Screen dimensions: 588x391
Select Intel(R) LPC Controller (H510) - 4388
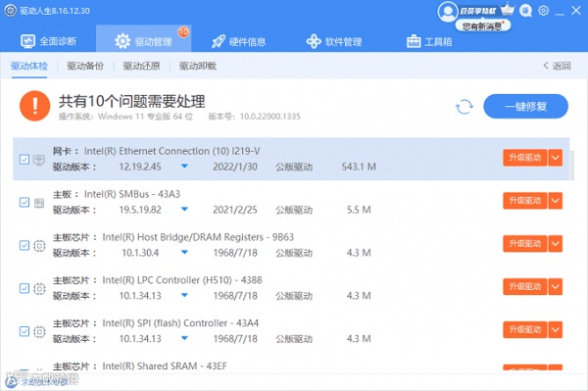pyautogui.click(x=182, y=280)
